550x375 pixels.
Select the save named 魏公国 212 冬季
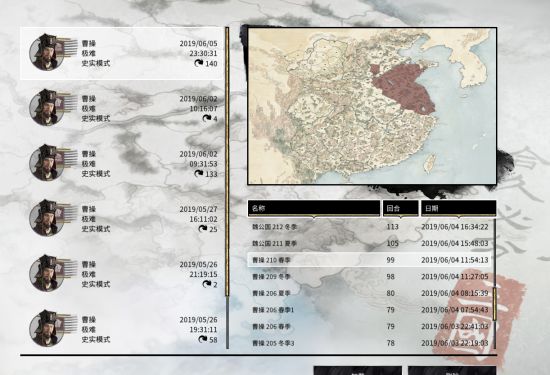pos(370,227)
